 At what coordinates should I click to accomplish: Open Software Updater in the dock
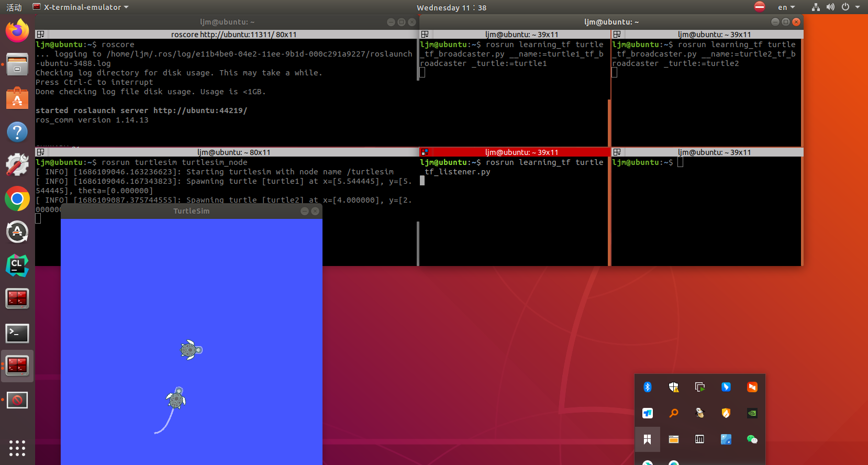point(17,232)
